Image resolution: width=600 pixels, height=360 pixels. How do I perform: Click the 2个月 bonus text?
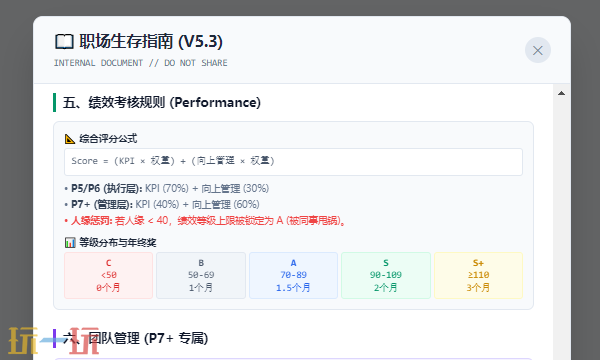(386, 288)
